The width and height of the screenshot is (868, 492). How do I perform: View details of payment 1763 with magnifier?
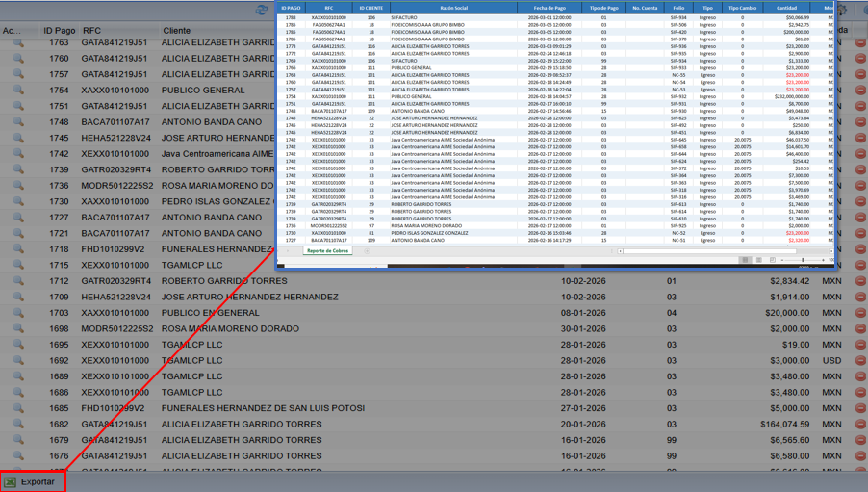[17, 43]
